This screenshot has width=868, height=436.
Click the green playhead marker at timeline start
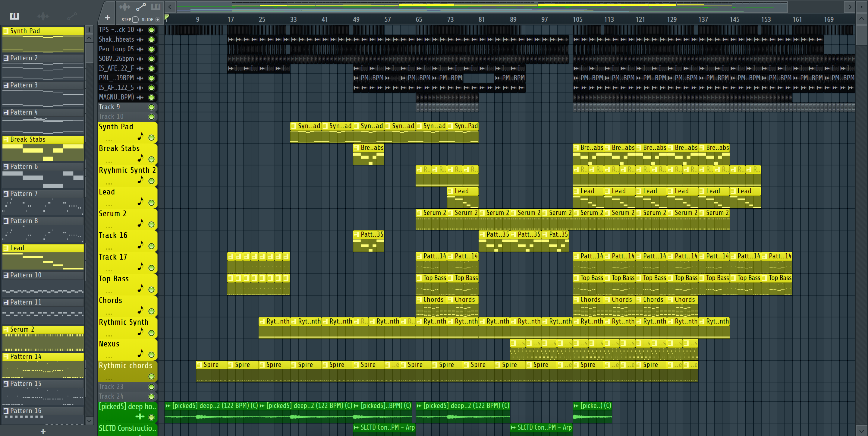(x=166, y=17)
